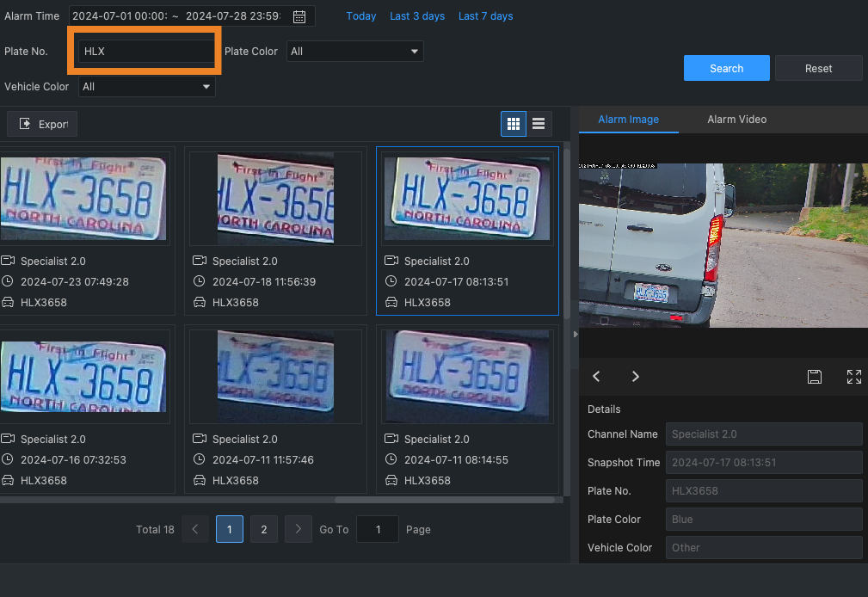Collapse the right details panel

coord(574,334)
